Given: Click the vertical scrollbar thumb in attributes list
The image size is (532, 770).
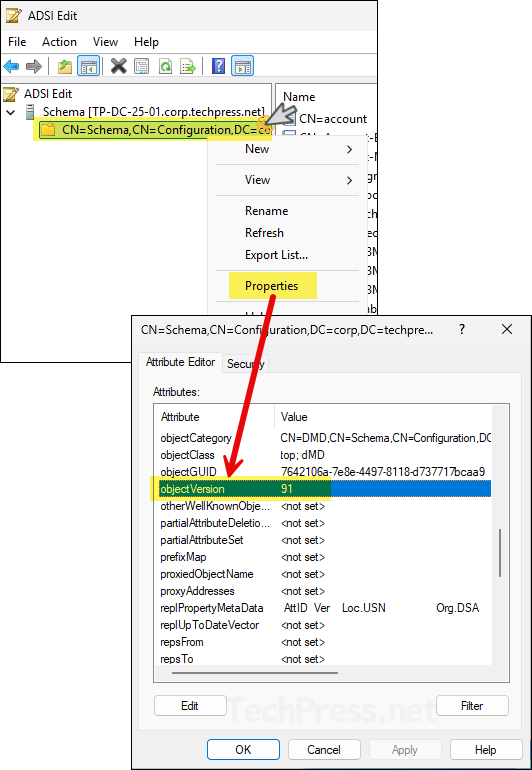Looking at the screenshot, I should 500,553.
